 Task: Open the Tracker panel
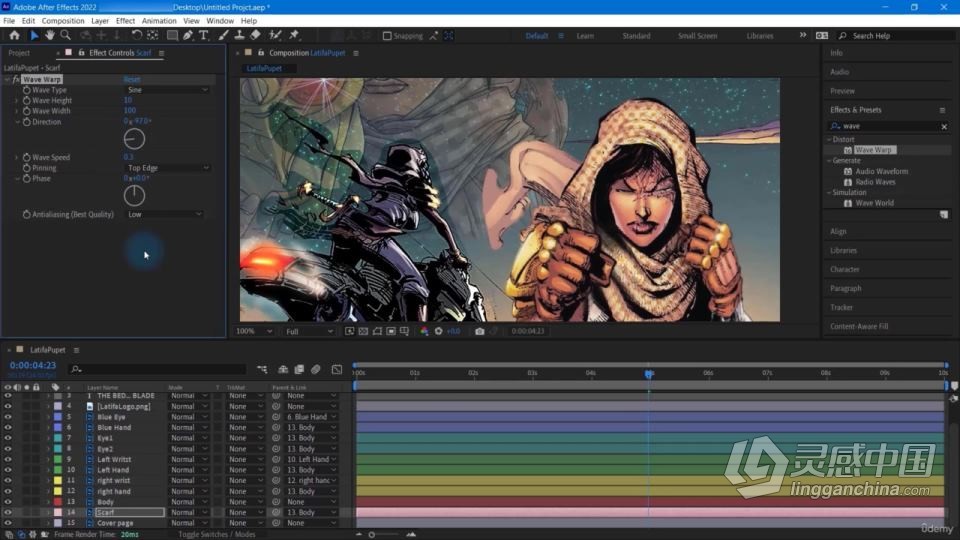[x=841, y=307]
